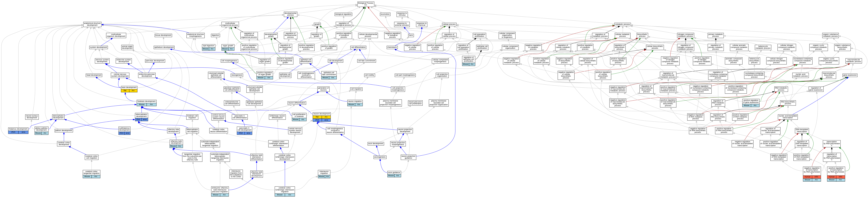This screenshot has height=198, width=868.
Task: Click the generation of neurons node
Action: [323, 89]
